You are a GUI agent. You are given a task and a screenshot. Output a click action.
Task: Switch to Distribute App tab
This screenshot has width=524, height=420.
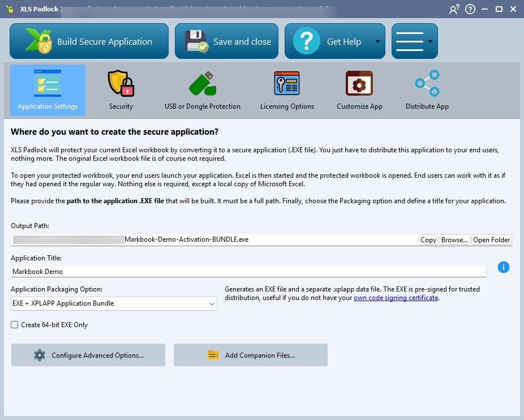point(427,91)
